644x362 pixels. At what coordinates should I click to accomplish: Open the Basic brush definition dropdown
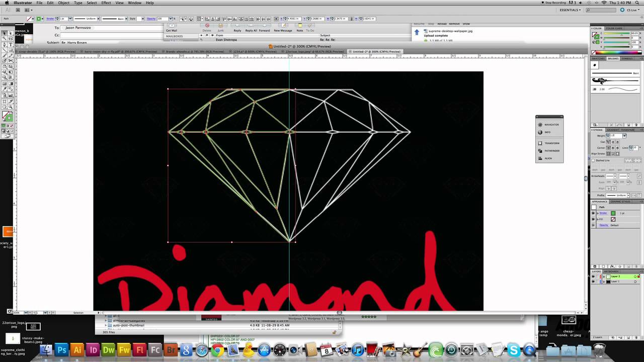(126, 19)
